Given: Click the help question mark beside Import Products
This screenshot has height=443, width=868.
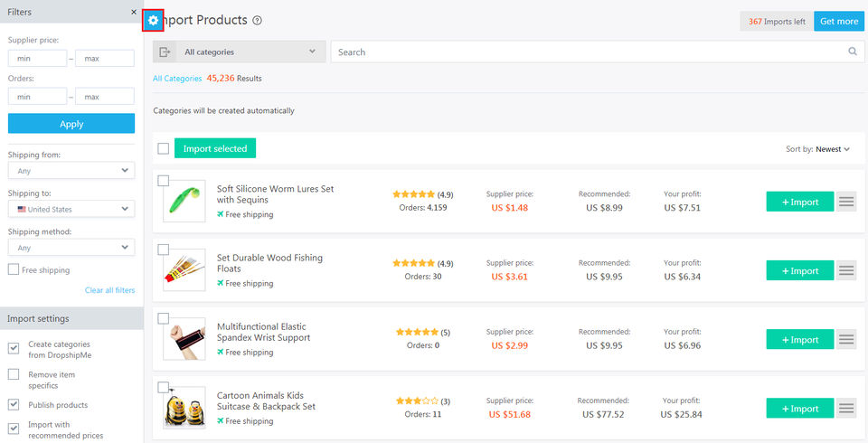Looking at the screenshot, I should click(x=258, y=21).
